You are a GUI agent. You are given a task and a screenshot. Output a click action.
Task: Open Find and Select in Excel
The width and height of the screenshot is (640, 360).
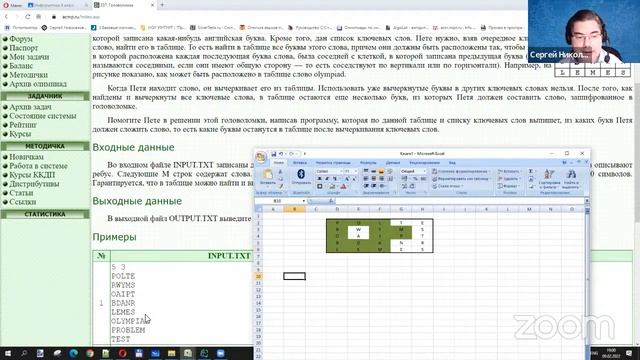[571, 179]
